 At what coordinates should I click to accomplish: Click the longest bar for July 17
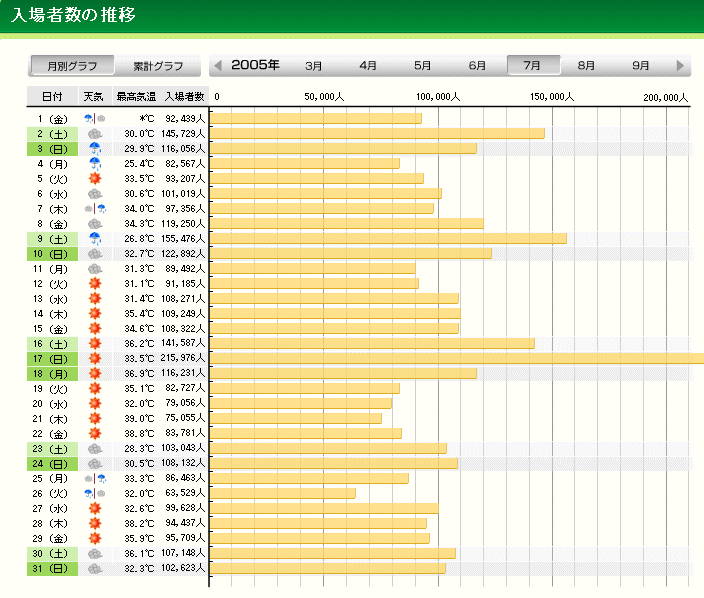(x=457, y=358)
